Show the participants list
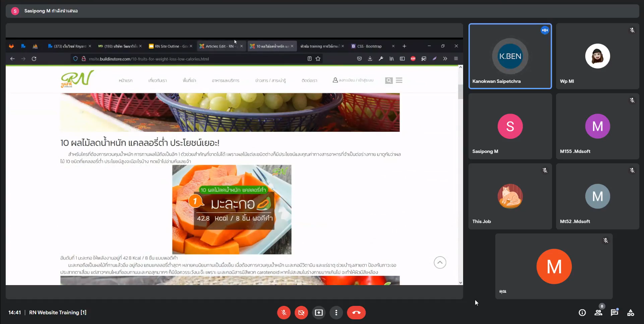This screenshot has width=644, height=324. click(x=598, y=313)
